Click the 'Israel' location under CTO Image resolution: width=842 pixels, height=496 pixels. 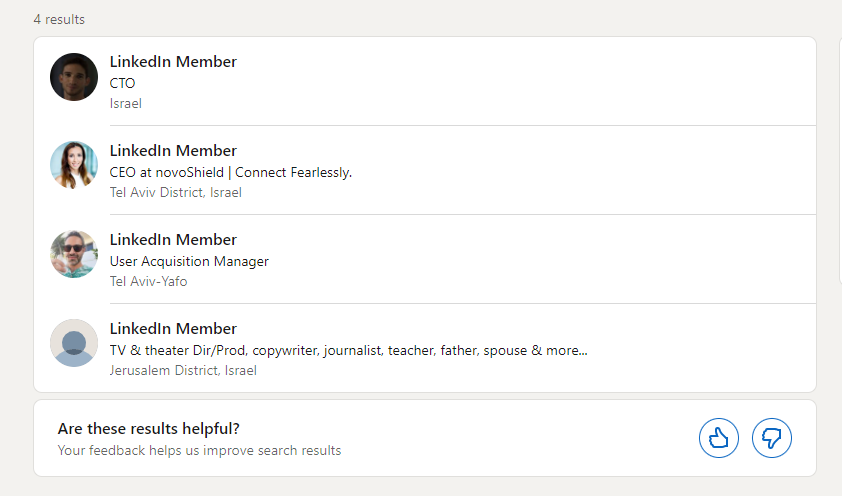[x=126, y=103]
